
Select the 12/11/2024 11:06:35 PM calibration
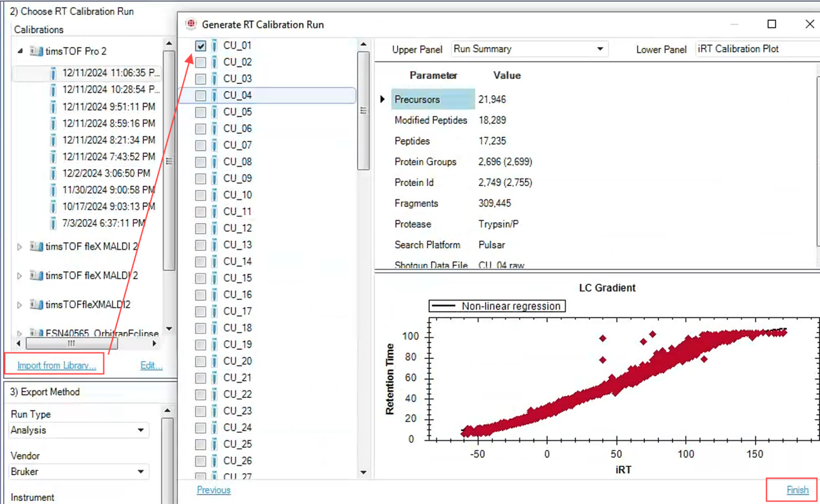(111, 73)
